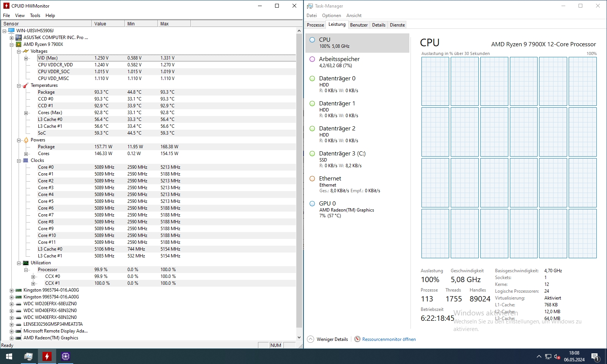Collapse the Clocks section
The image size is (607, 364).
pos(19,160)
